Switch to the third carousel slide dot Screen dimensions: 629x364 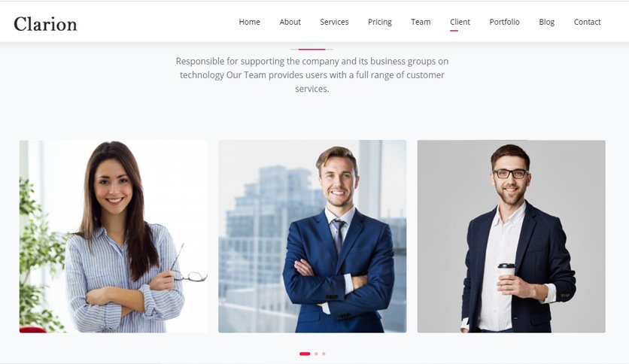(x=324, y=353)
